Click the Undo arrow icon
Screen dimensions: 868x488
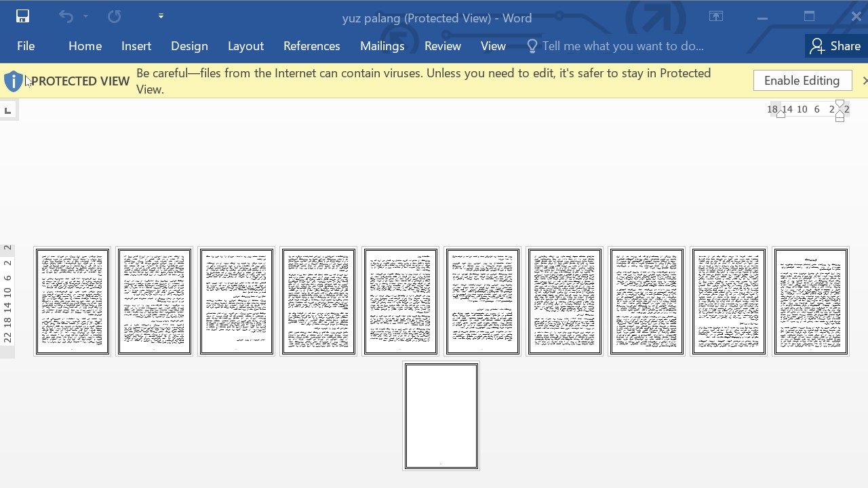pos(66,16)
